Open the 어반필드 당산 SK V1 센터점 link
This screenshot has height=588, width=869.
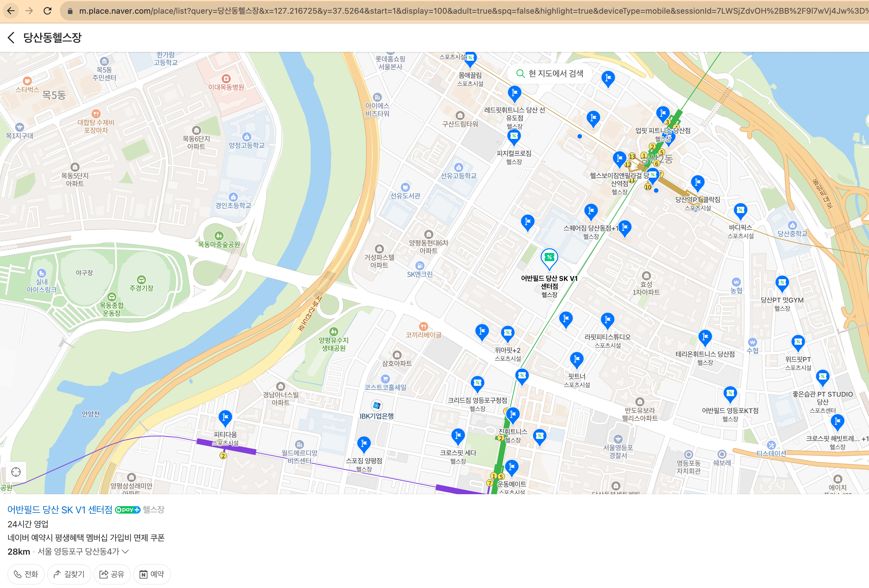[x=60, y=510]
